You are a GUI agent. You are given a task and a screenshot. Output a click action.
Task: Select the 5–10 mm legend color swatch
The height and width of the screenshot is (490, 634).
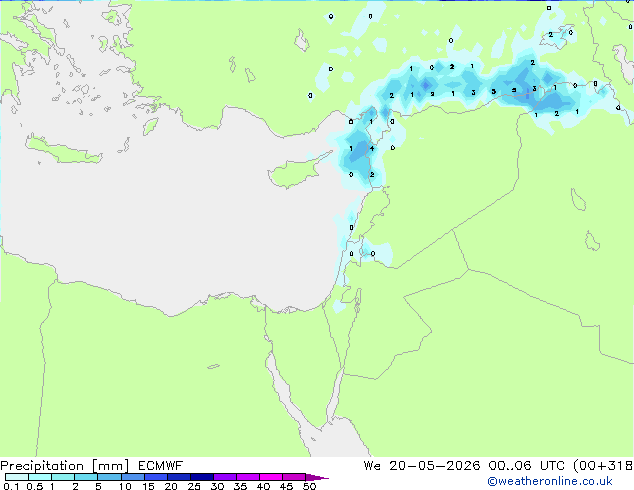point(109,477)
